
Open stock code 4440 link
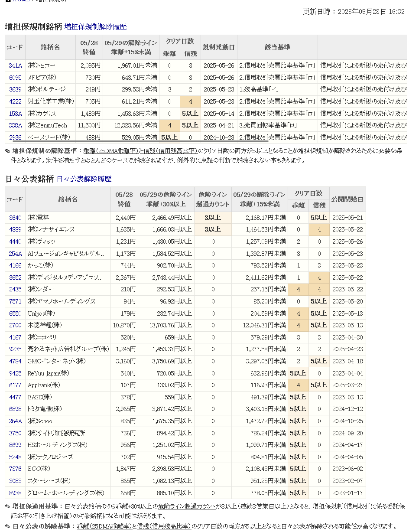tap(15, 242)
